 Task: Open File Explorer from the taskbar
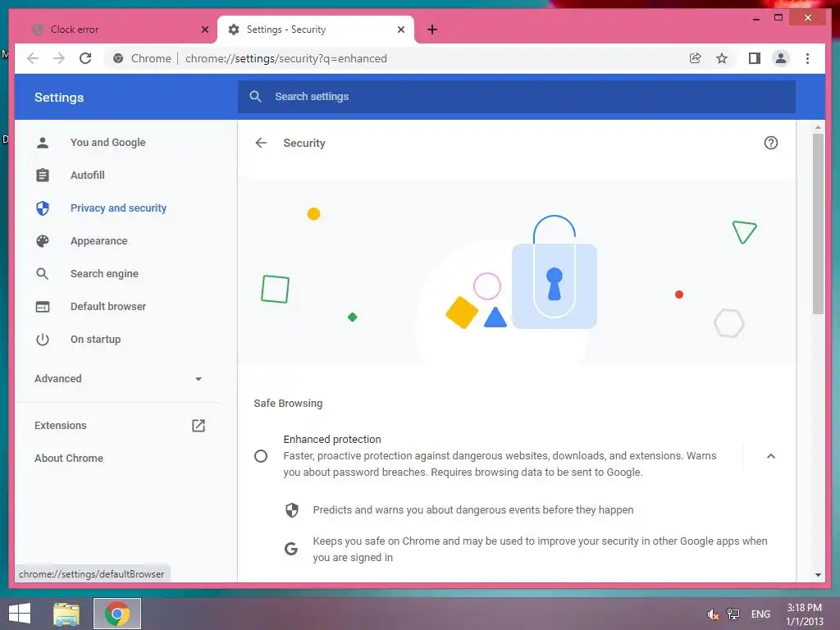(66, 614)
